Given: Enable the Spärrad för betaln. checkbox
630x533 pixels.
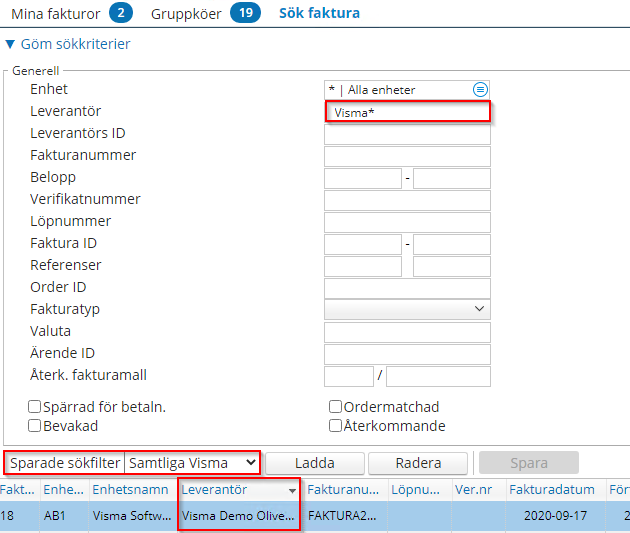Looking at the screenshot, I should 35,407.
